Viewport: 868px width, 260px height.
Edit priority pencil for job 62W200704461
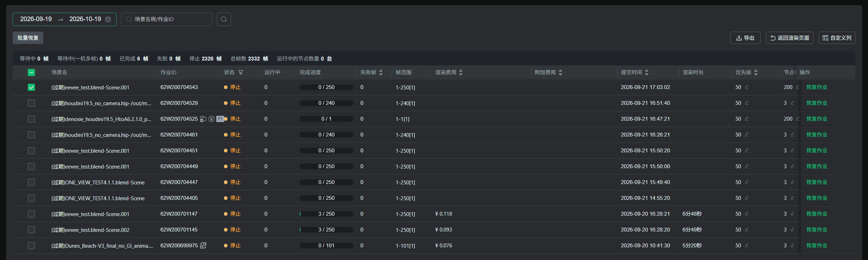point(747,134)
